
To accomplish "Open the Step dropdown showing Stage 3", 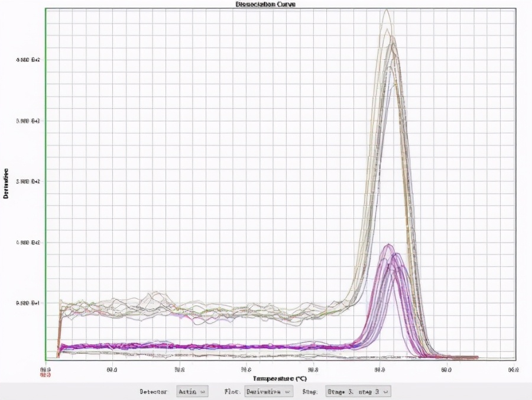I will [358, 392].
